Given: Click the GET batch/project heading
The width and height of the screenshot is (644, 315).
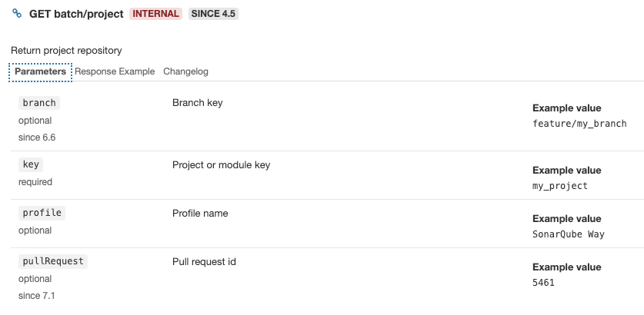Looking at the screenshot, I should pos(76,14).
